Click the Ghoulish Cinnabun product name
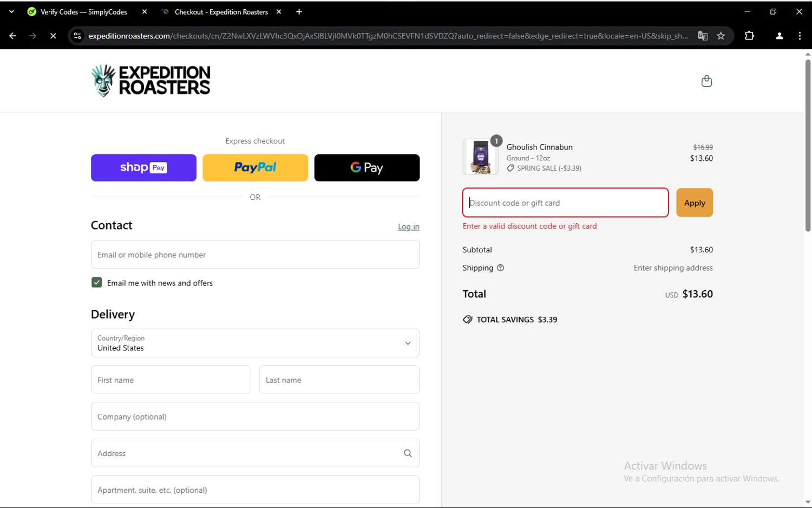This screenshot has width=812, height=508. click(539, 147)
